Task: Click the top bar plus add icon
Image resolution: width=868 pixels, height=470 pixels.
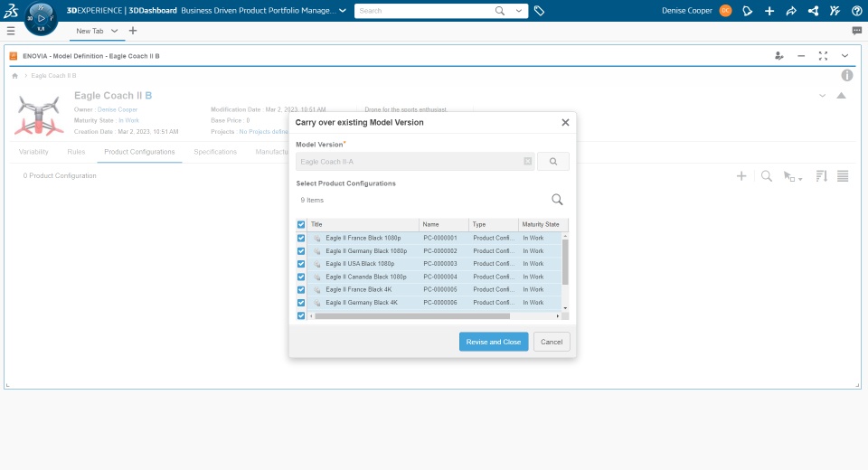Action: point(769,11)
